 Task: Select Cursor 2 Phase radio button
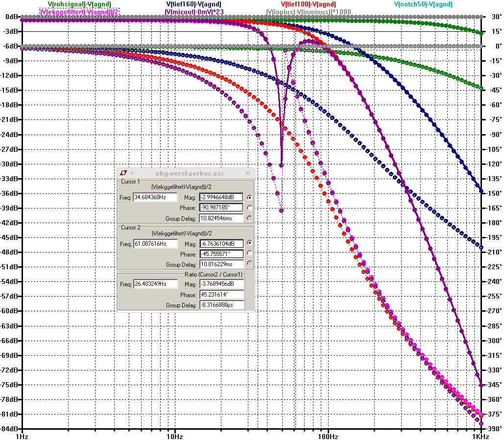[250, 254]
